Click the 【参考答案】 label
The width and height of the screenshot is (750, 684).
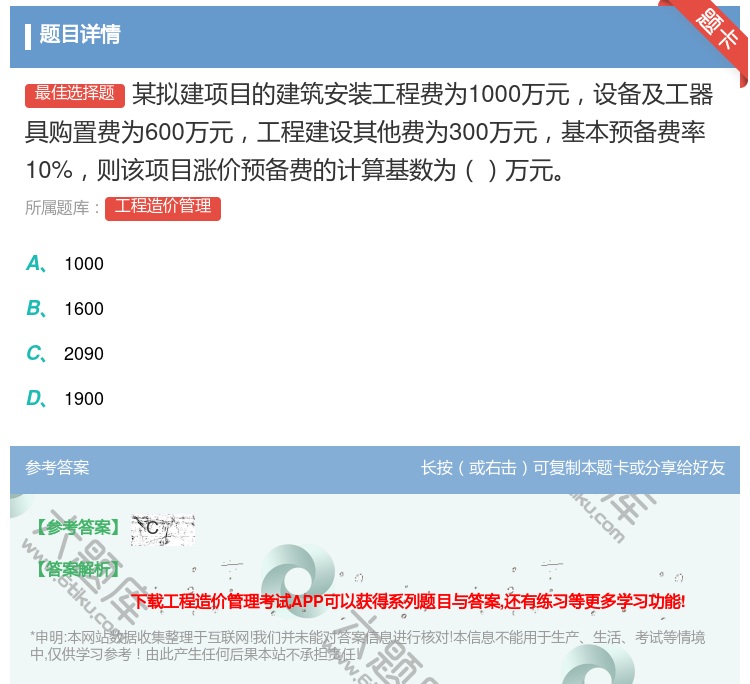pos(78,528)
